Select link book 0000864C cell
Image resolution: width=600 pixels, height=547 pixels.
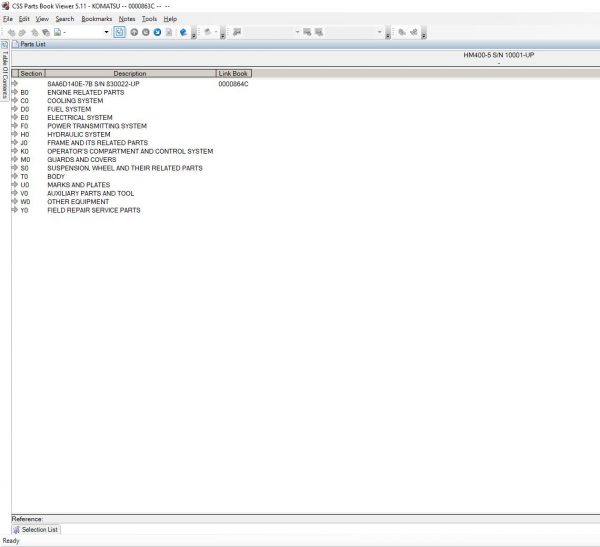(233, 84)
